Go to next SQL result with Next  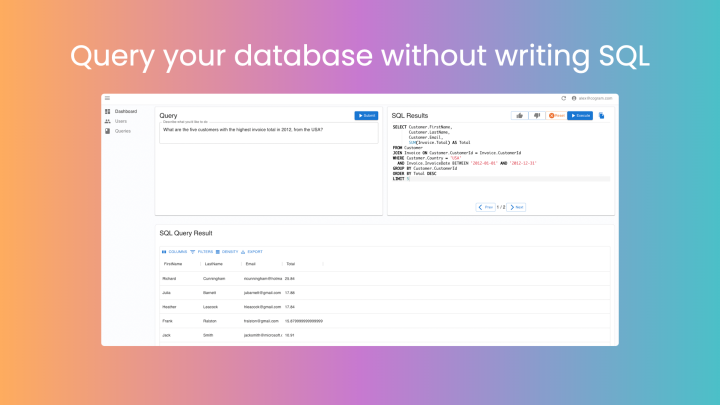[516, 207]
